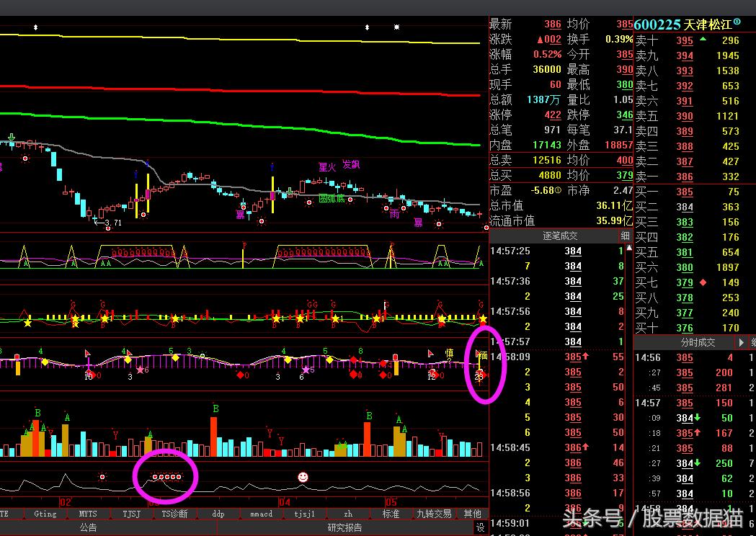Click the 设 settings button
Image resolution: width=756 pixels, height=536 pixels.
point(480,527)
